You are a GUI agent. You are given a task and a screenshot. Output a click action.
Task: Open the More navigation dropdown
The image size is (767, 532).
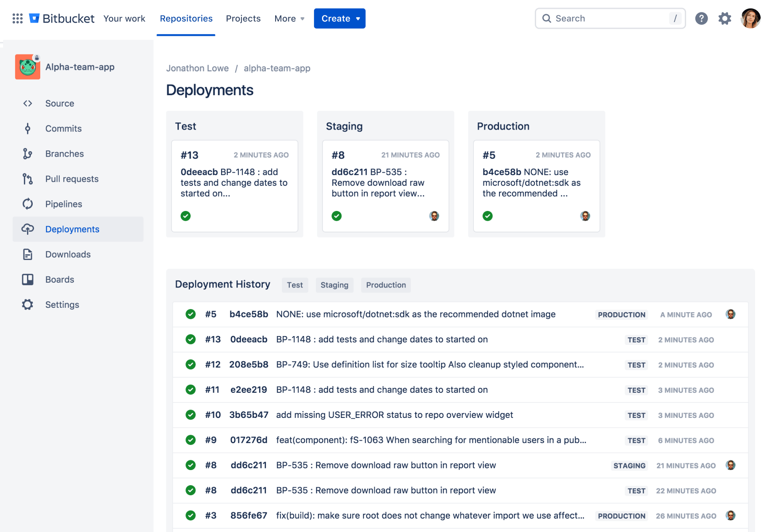[x=288, y=18]
